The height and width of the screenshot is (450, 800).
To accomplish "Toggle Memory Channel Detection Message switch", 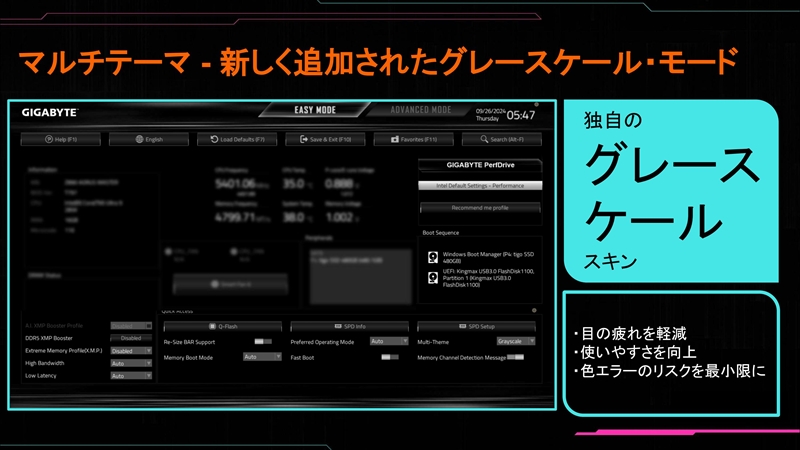I will 515,357.
